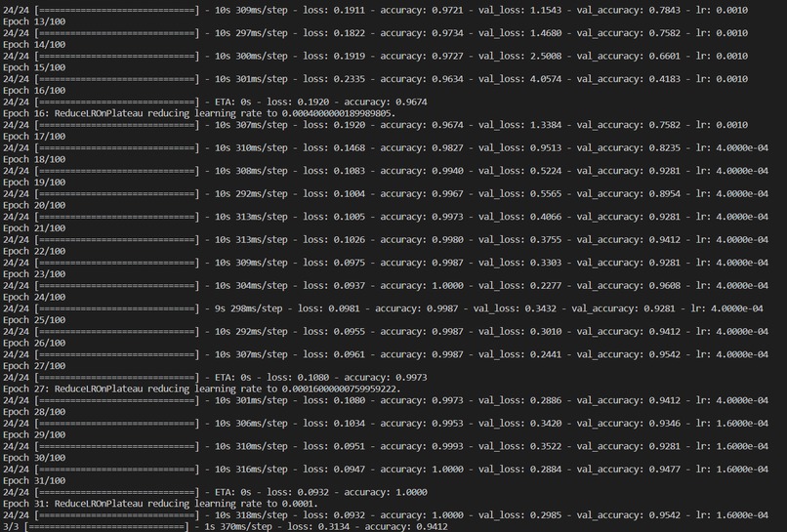Click the 'Epoch 13/100' line
This screenshot has width=787, height=532.
tap(34, 21)
